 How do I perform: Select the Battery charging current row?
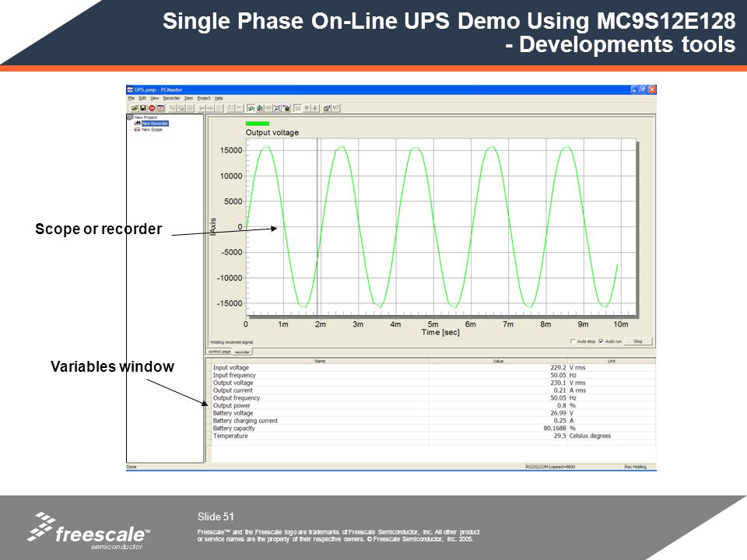click(x=433, y=421)
